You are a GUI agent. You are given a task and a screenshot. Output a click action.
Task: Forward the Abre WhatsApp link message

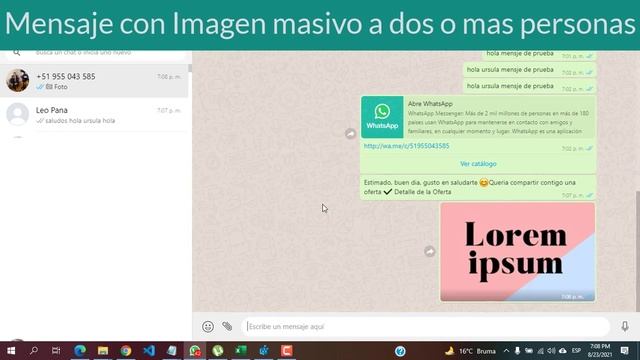[x=350, y=133]
